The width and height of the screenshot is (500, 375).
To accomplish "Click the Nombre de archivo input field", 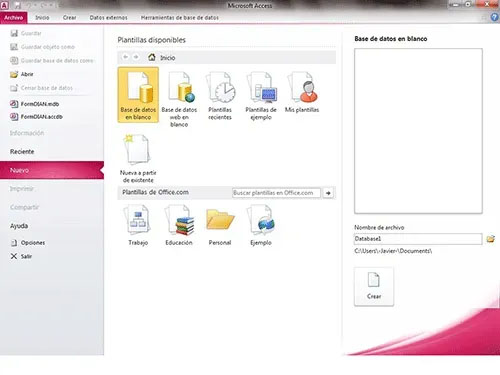I will [418, 239].
